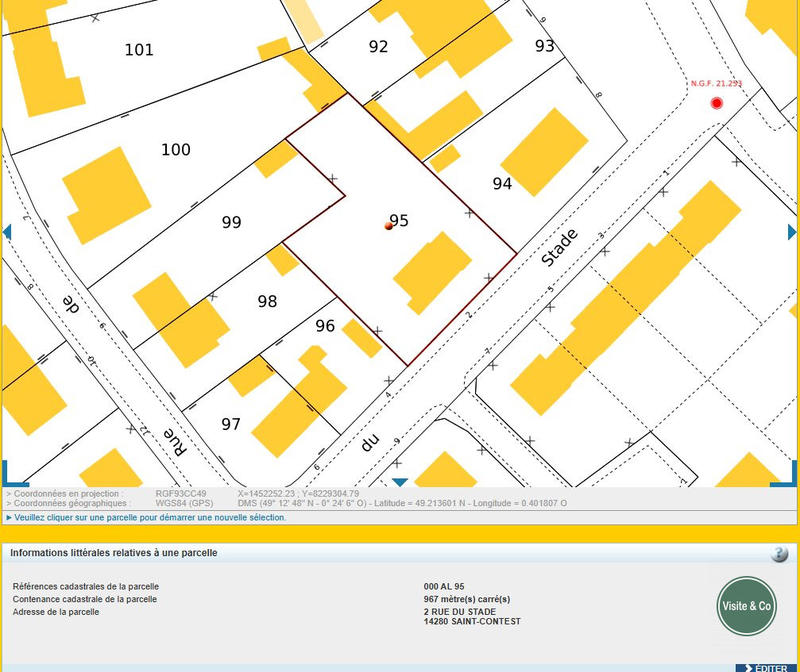800x672 pixels.
Task: Select parcel 99 on the map
Action: (x=231, y=223)
